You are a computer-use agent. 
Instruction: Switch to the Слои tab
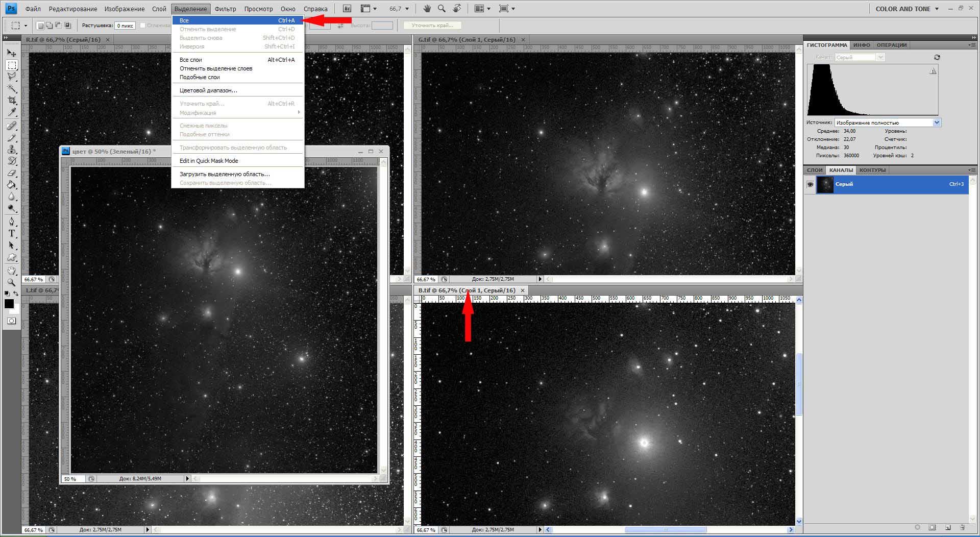815,170
